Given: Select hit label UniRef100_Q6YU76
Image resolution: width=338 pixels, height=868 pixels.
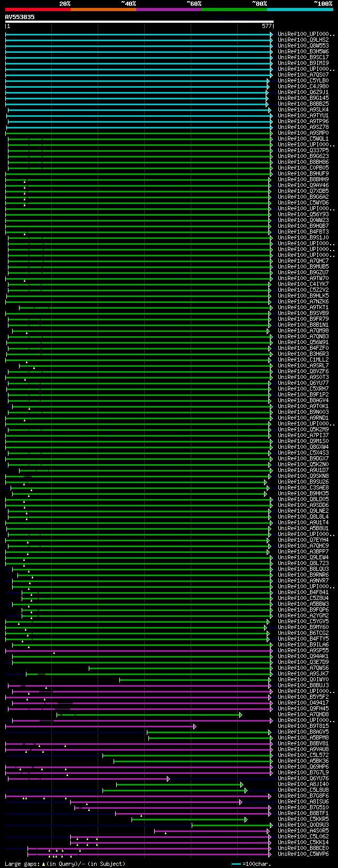Looking at the screenshot, I should tap(303, 778).
